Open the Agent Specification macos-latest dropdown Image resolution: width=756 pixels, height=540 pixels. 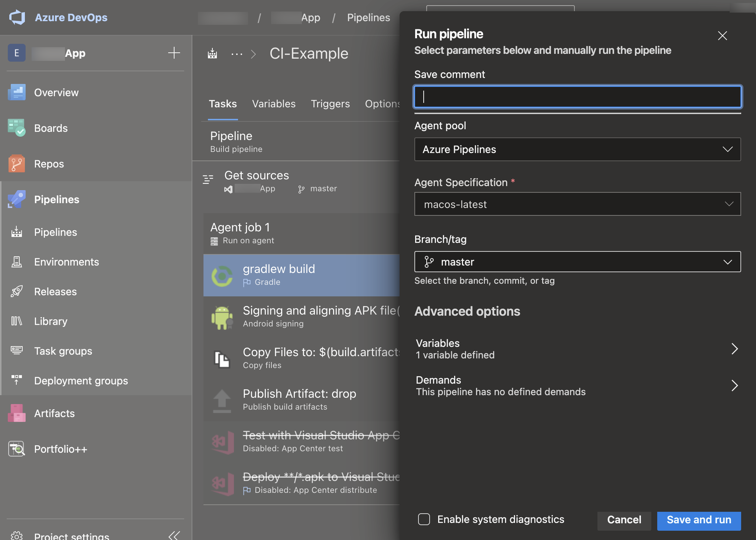click(x=577, y=204)
